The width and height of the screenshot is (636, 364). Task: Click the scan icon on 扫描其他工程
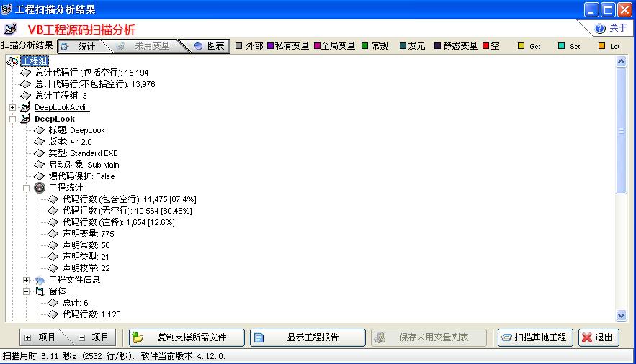506,337
